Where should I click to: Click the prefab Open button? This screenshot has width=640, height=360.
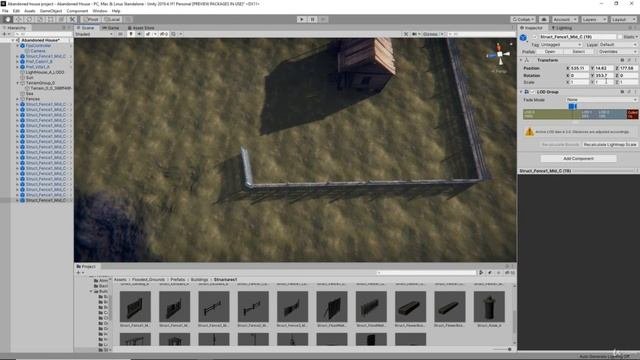[550, 52]
